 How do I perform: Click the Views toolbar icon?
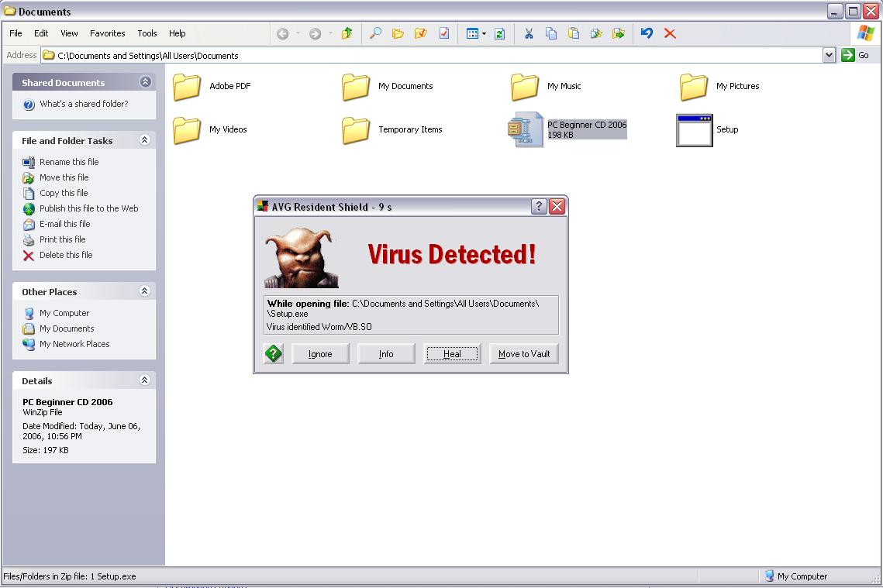(472, 34)
